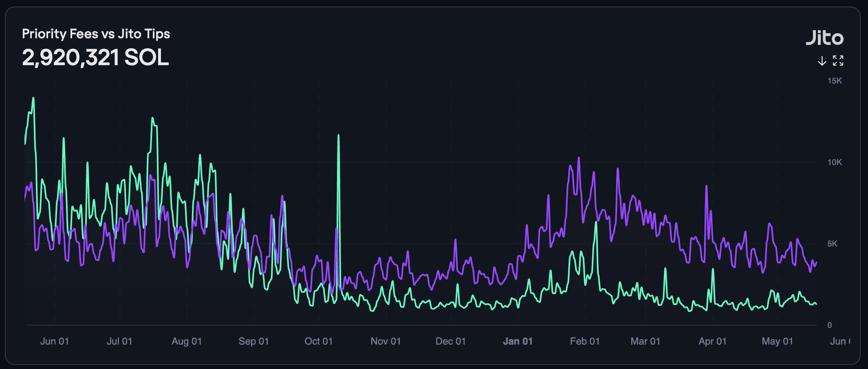Click the '15K' y-axis label
The width and height of the screenshot is (868, 369).
(x=835, y=81)
